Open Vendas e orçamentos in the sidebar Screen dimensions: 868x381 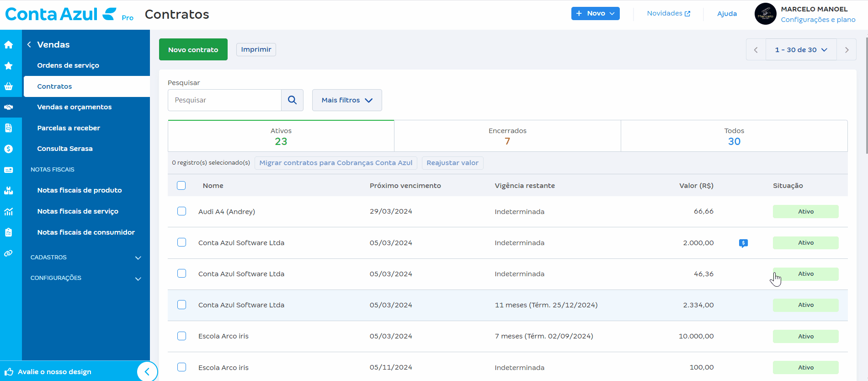click(75, 107)
